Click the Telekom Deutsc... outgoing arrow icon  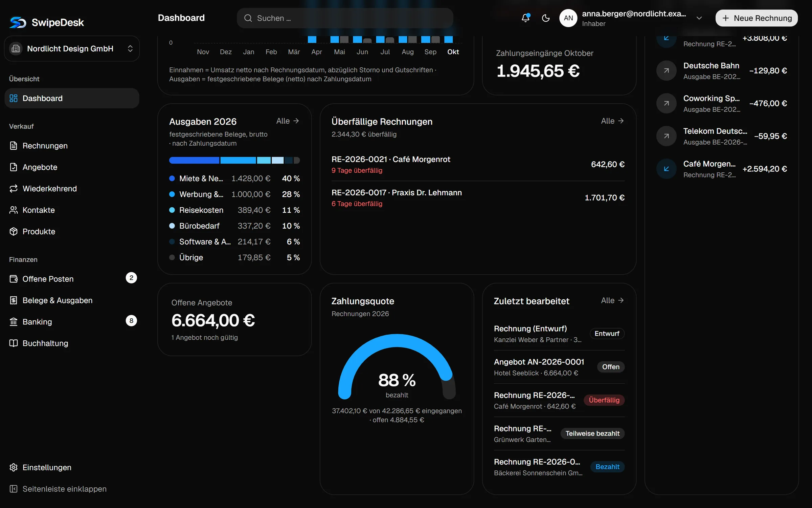(x=666, y=136)
